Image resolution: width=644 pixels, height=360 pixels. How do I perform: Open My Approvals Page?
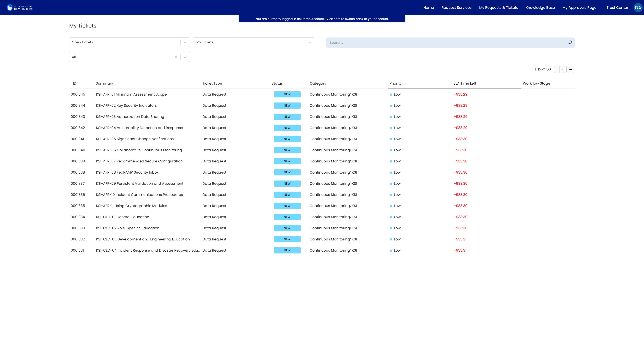coord(579,7)
